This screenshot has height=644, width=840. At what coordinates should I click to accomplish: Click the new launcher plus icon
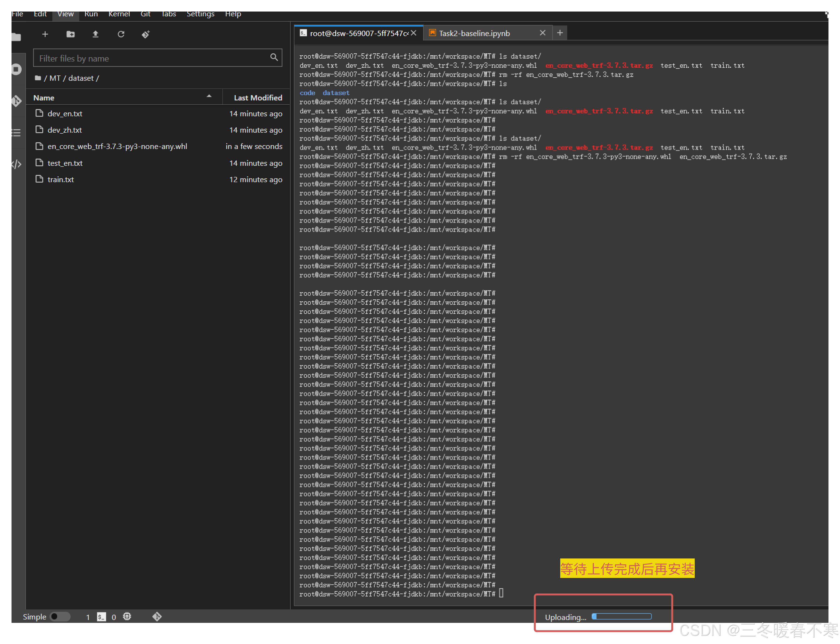pos(45,35)
